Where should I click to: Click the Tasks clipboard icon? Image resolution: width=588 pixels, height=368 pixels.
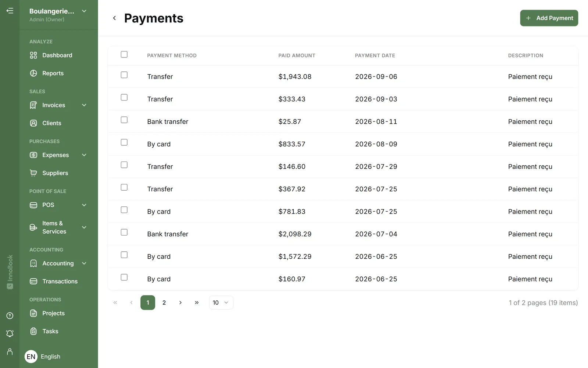click(x=33, y=331)
